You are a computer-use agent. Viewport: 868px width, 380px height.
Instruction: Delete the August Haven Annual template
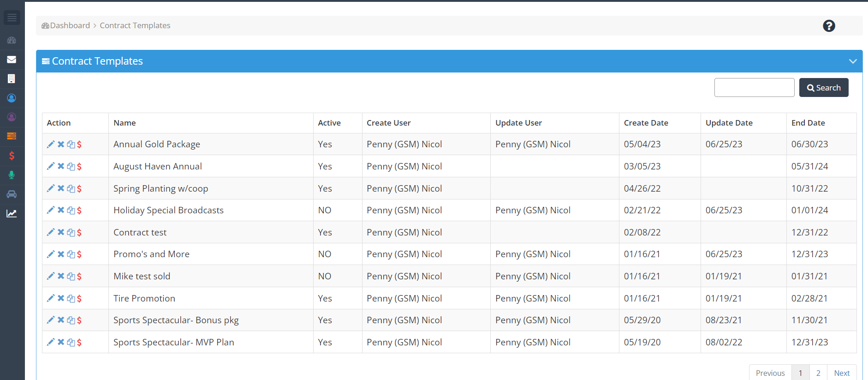click(61, 166)
